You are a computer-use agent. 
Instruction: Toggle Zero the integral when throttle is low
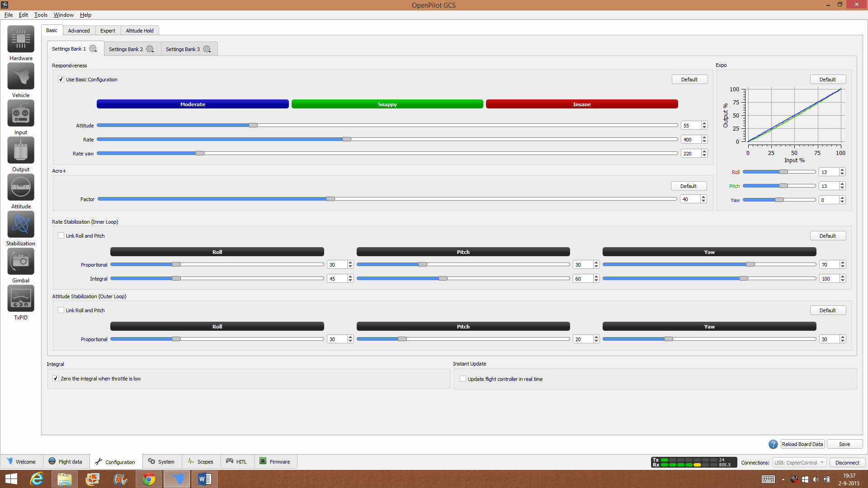click(56, 378)
